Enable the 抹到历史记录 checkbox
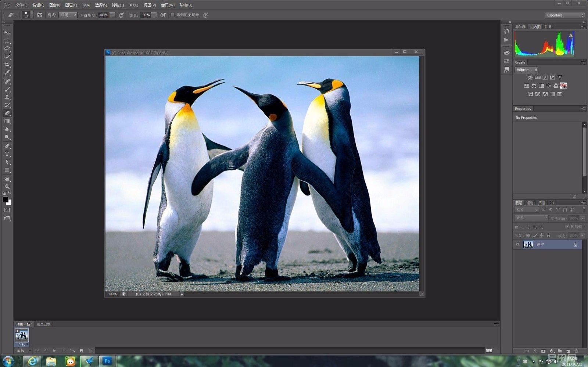This screenshot has width=588, height=367. [x=172, y=15]
